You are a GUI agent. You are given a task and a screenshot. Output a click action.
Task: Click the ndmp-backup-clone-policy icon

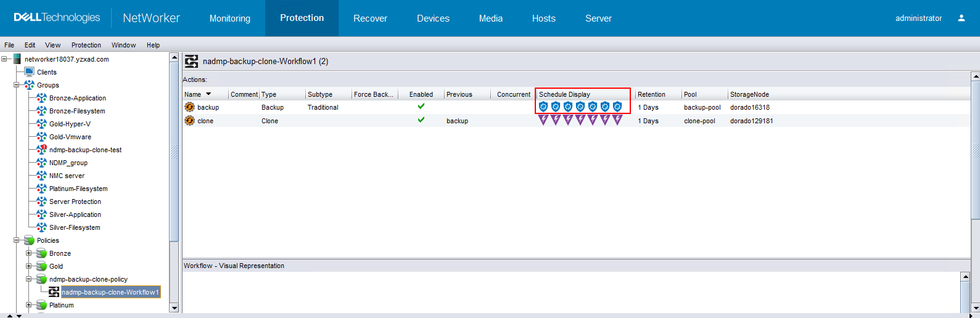tap(41, 279)
